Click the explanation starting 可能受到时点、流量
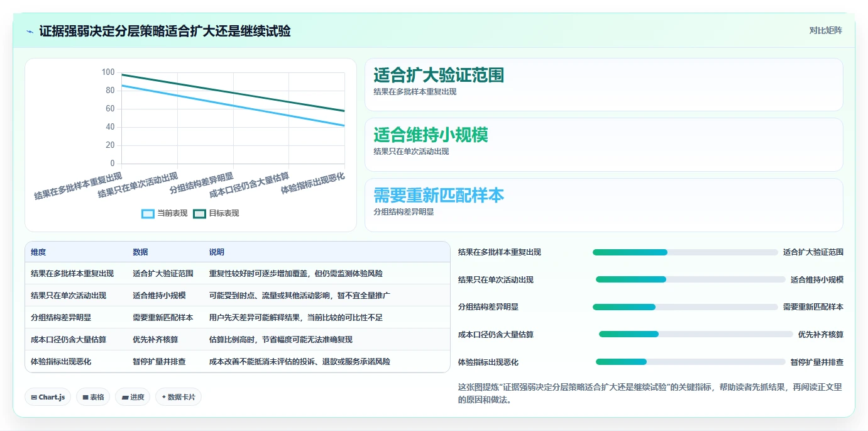 (x=300, y=296)
